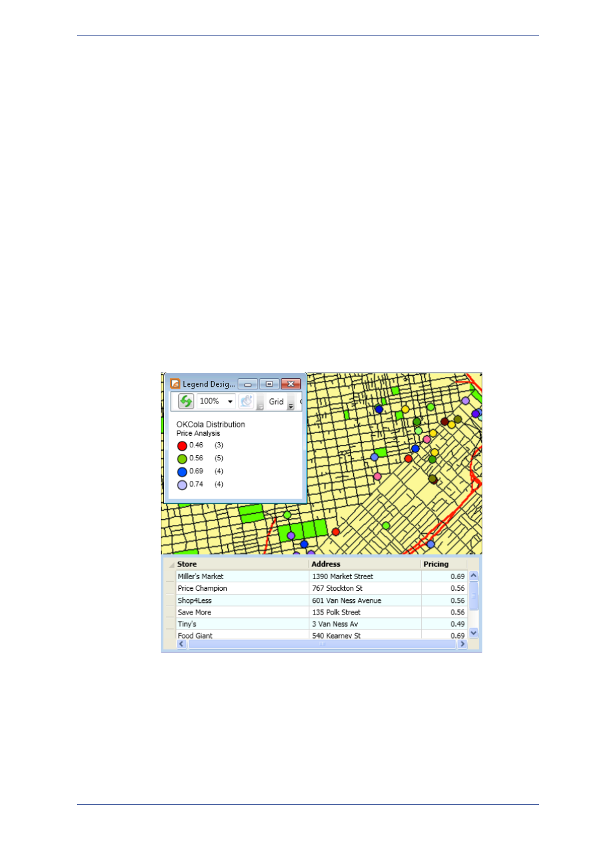This screenshot has width=616, height=847.
Task: Click the row selector beside Miller's Market
Action: pos(170,577)
